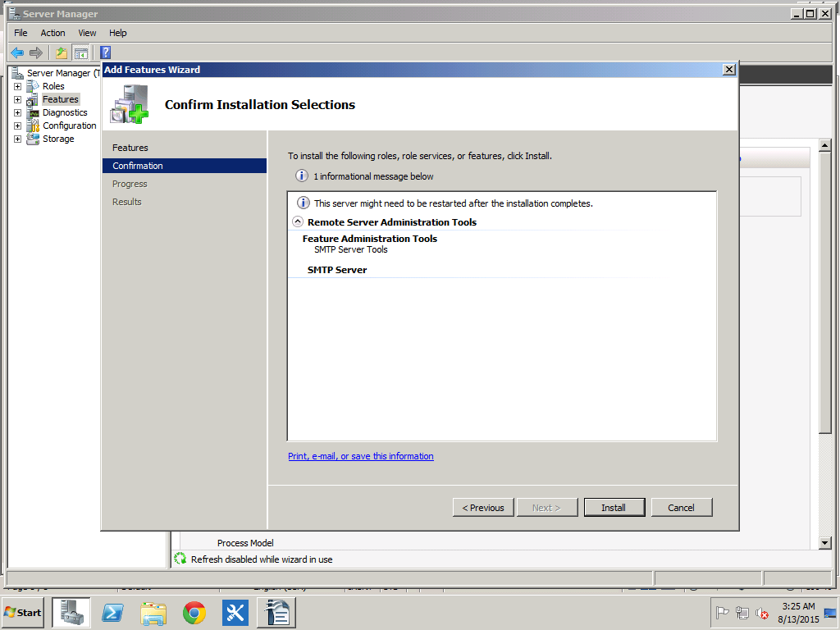
Task: Click the Feature Administration Tools heading
Action: point(370,239)
